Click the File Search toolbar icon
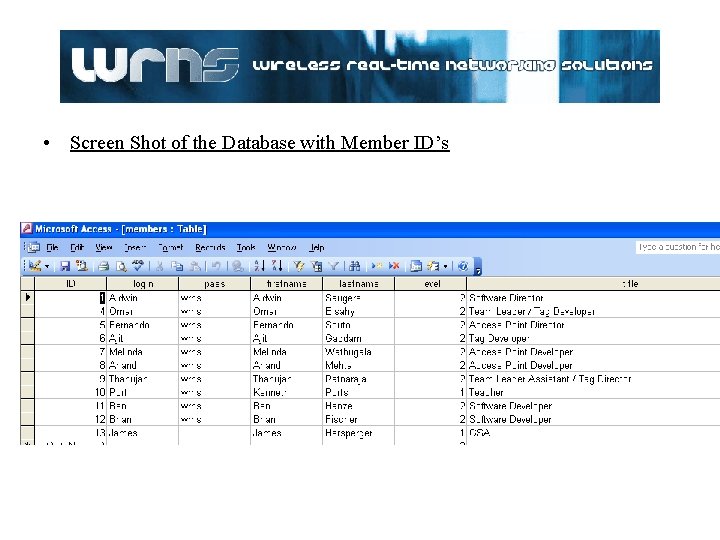 click(x=82, y=266)
